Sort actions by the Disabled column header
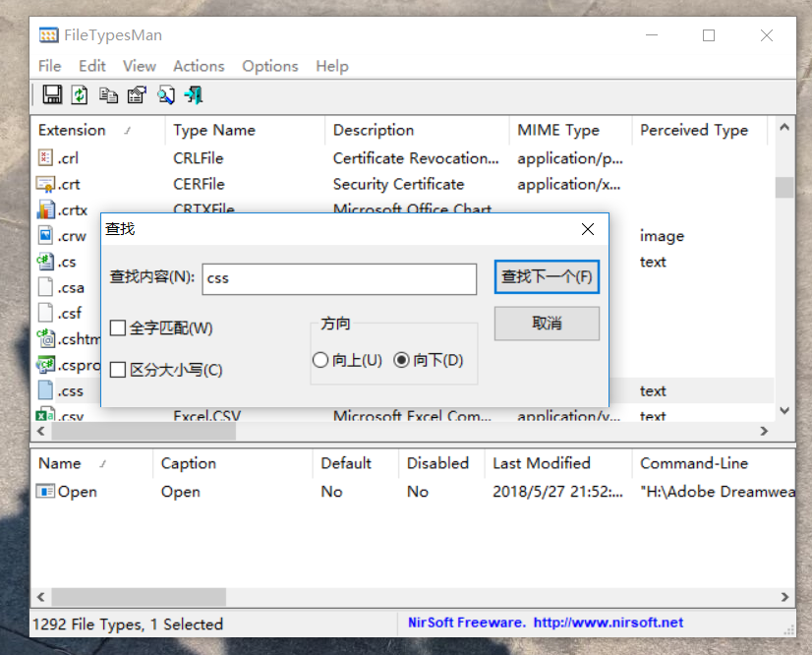Image resolution: width=812 pixels, height=655 pixels. [x=441, y=463]
